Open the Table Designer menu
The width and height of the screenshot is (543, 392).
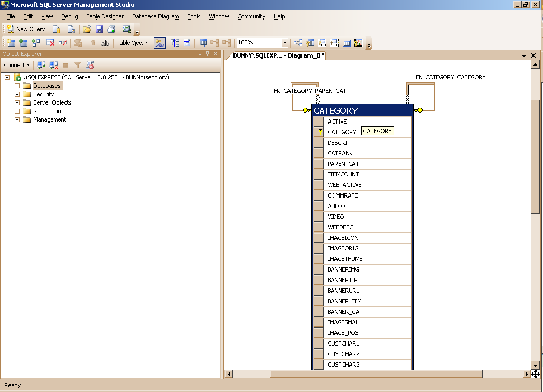[x=105, y=16]
